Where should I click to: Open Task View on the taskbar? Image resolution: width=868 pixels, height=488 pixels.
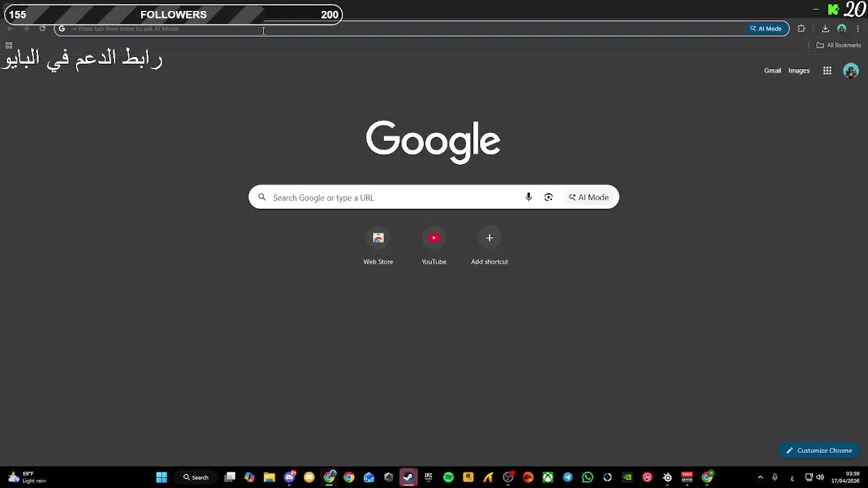point(230,477)
